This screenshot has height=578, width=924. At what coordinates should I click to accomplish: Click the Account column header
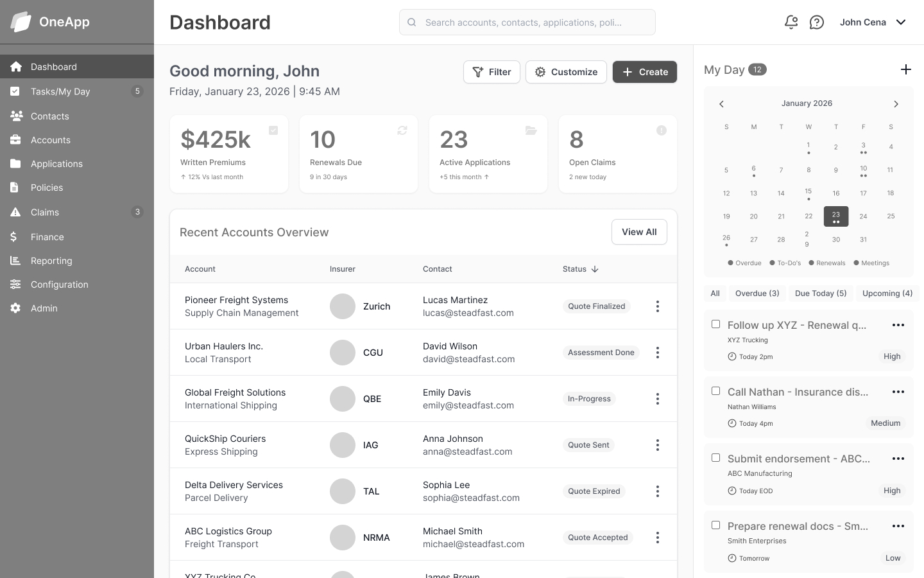[200, 269]
